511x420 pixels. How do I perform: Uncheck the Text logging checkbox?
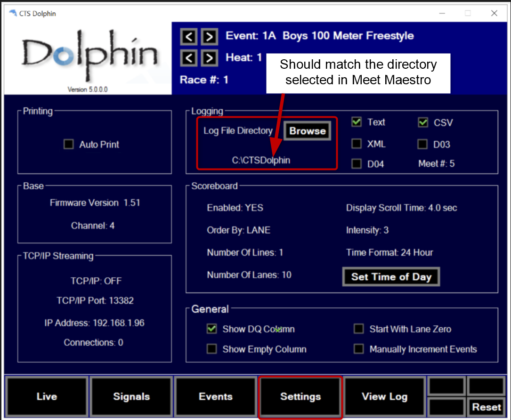357,122
